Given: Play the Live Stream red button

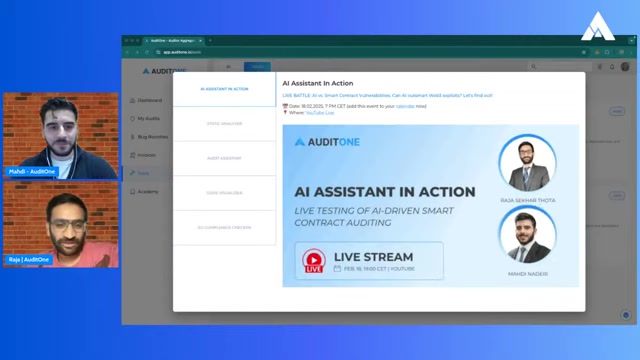Looking at the screenshot, I should pyautogui.click(x=314, y=260).
